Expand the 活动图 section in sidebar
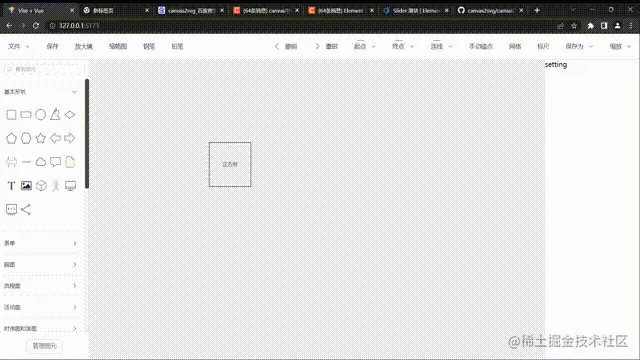 [x=40, y=307]
